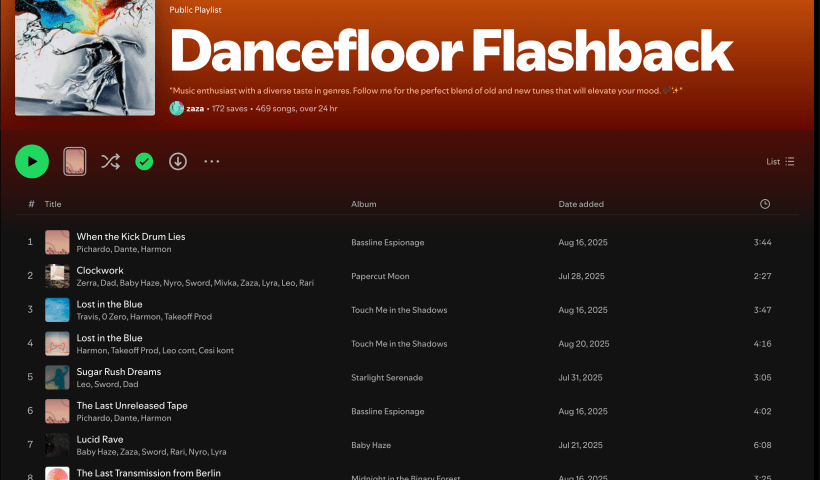This screenshot has width=820, height=480.
Task: Open the Starlight Serenade album link
Action: [387, 378]
